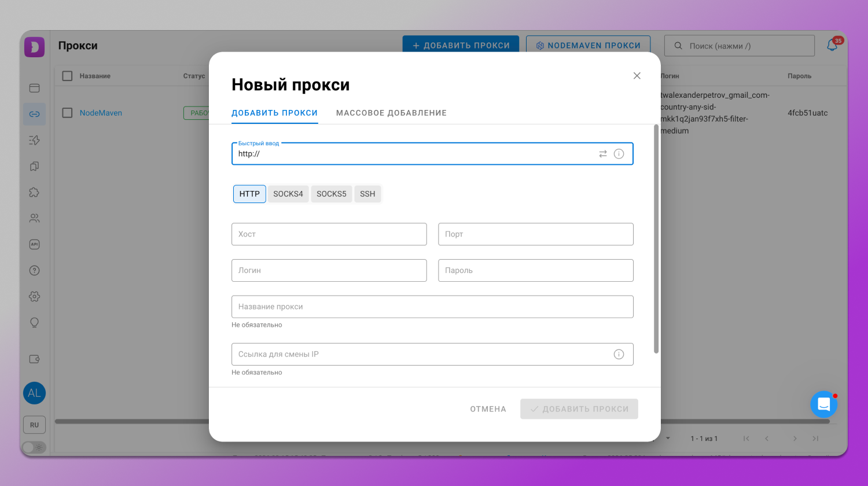Open the API section from the sidebar

point(34,244)
